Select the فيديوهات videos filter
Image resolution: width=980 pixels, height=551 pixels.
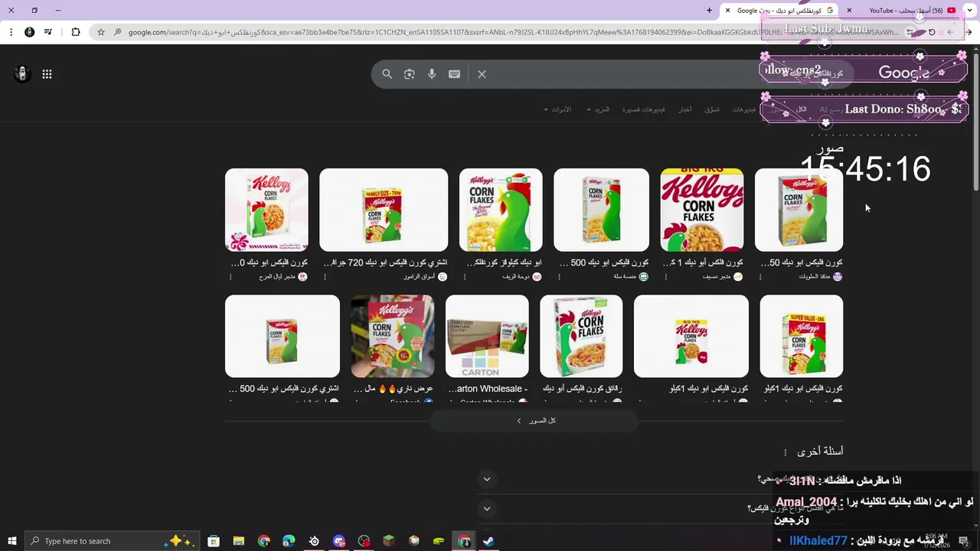click(743, 109)
